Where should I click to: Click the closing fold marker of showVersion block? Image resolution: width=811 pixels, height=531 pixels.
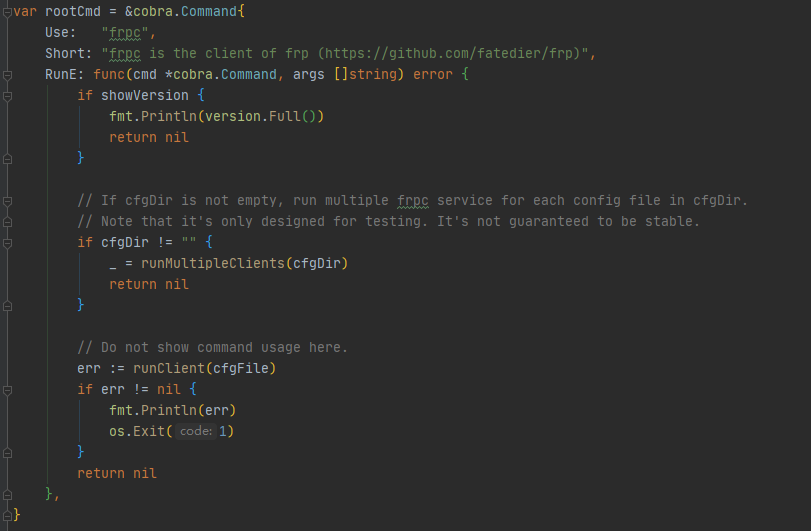(7, 158)
